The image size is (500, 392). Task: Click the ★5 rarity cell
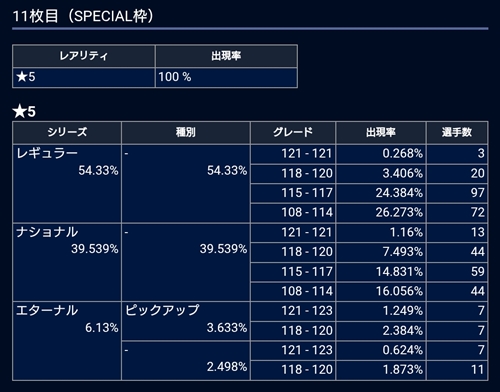(84, 77)
